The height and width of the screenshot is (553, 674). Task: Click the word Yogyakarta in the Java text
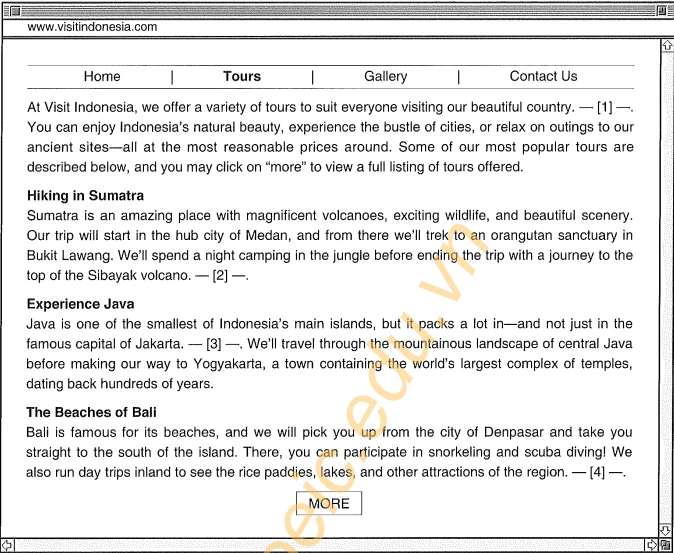(x=227, y=364)
